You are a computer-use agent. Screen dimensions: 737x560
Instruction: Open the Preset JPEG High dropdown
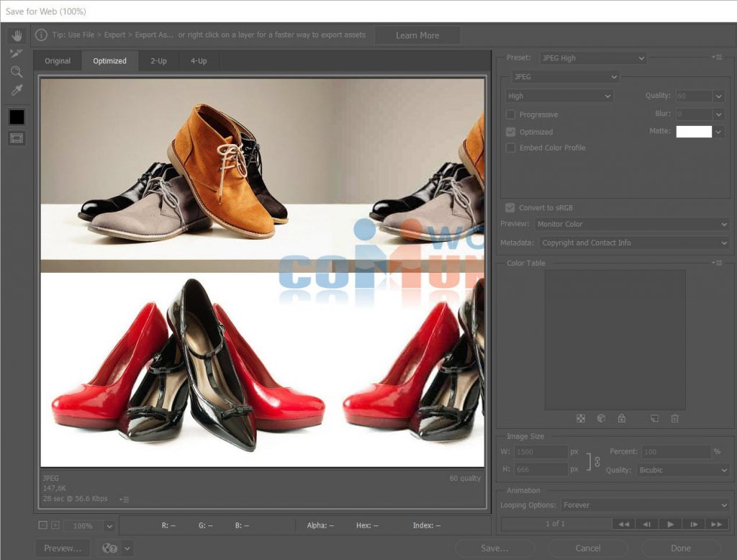click(593, 58)
